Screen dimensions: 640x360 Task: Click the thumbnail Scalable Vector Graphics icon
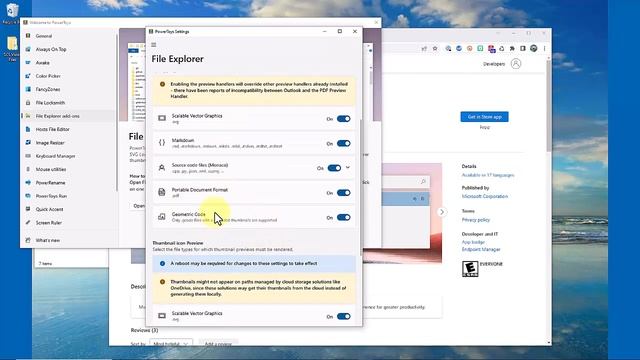162,316
